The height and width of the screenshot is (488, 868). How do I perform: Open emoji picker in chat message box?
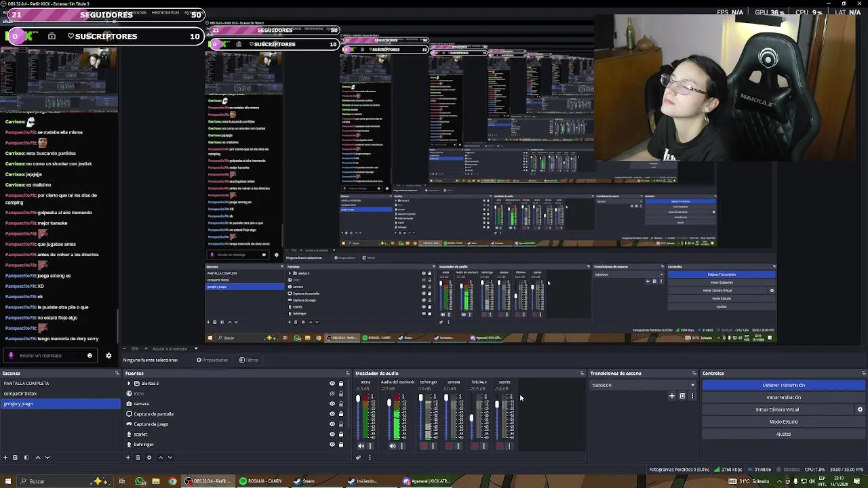[x=90, y=355]
